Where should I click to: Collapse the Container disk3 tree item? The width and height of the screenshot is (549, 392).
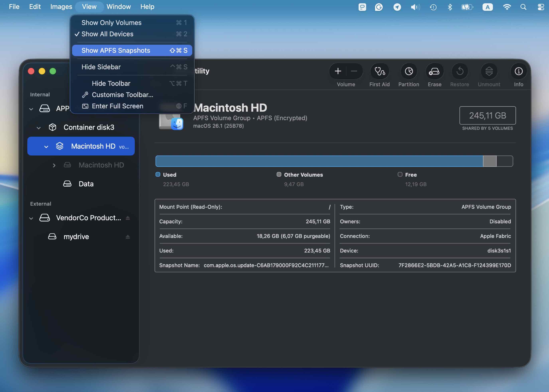(39, 128)
